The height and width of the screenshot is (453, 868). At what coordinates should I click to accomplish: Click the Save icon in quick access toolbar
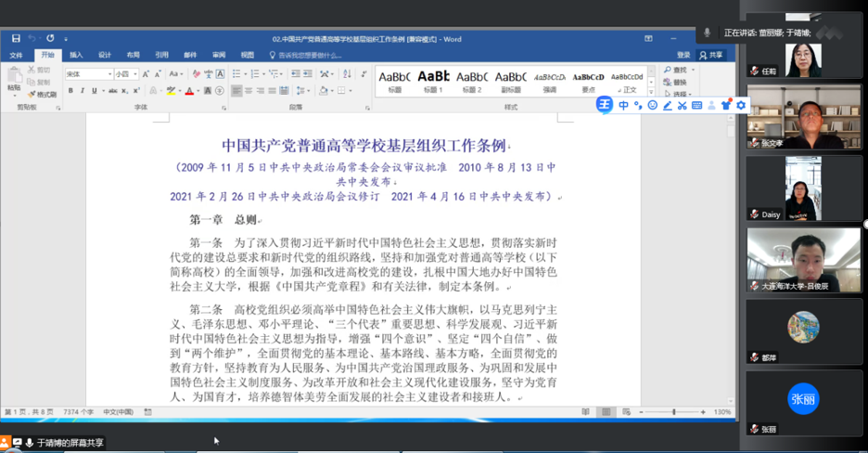16,39
